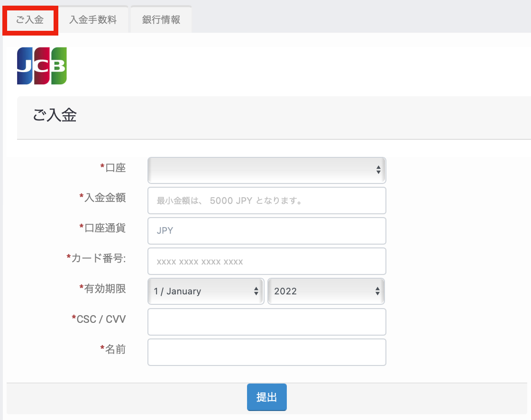Viewport: 531px width, 420px height.
Task: Click the 入金金額 deposit amount field
Action: (266, 201)
